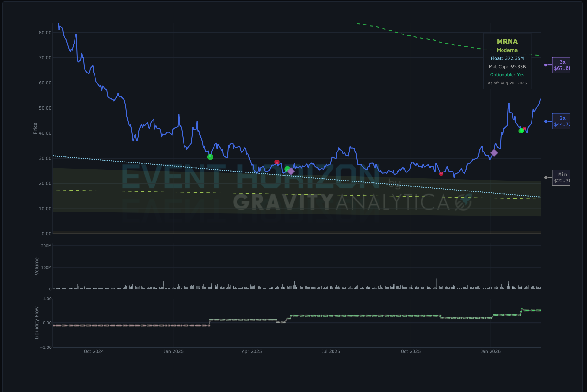Click the green signal dot near February 2026
The width and height of the screenshot is (587, 392).
(x=521, y=131)
